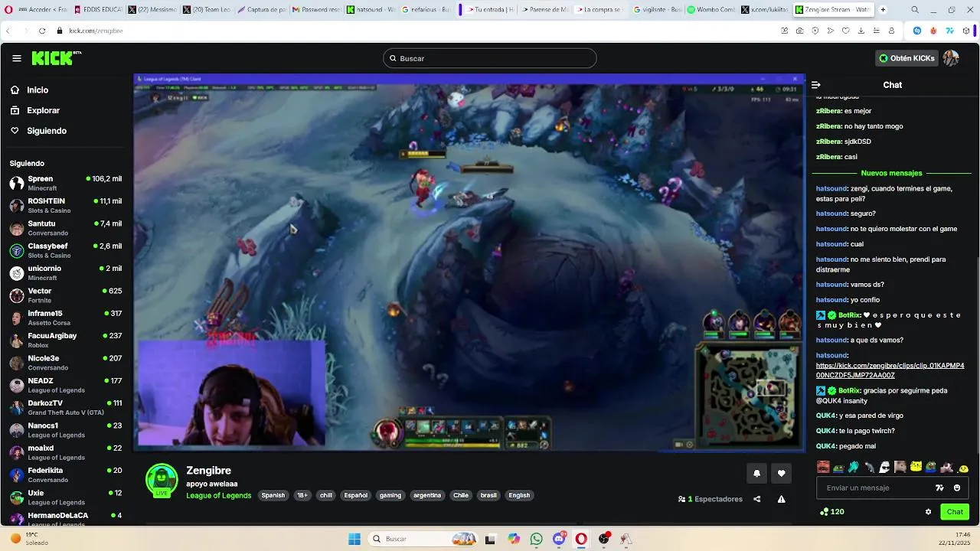Switch to the Wombo Combo tab

point(711,9)
